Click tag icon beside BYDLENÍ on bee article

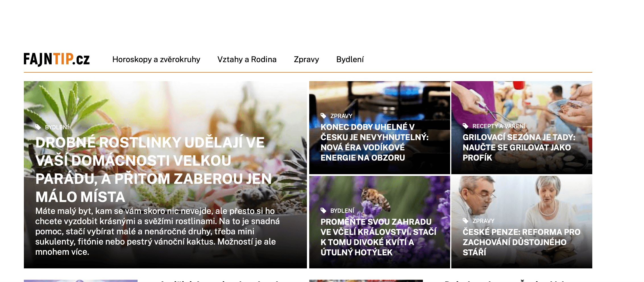coord(323,211)
